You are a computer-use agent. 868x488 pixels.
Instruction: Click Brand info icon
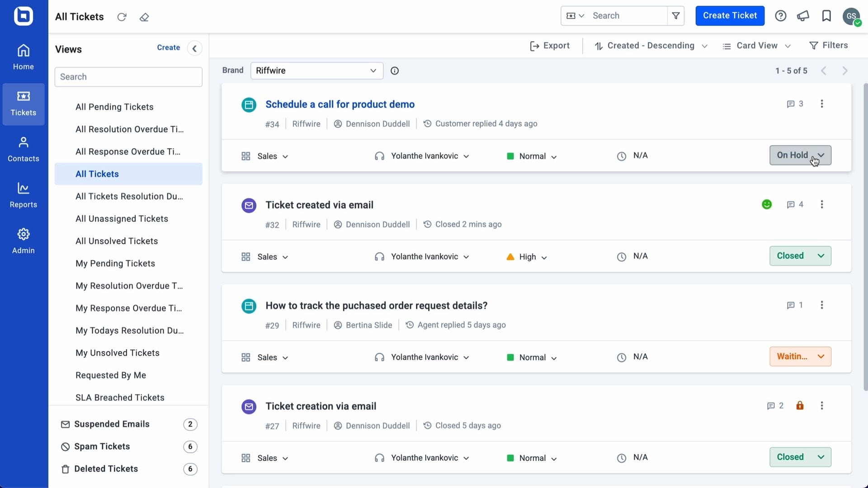[x=395, y=71]
